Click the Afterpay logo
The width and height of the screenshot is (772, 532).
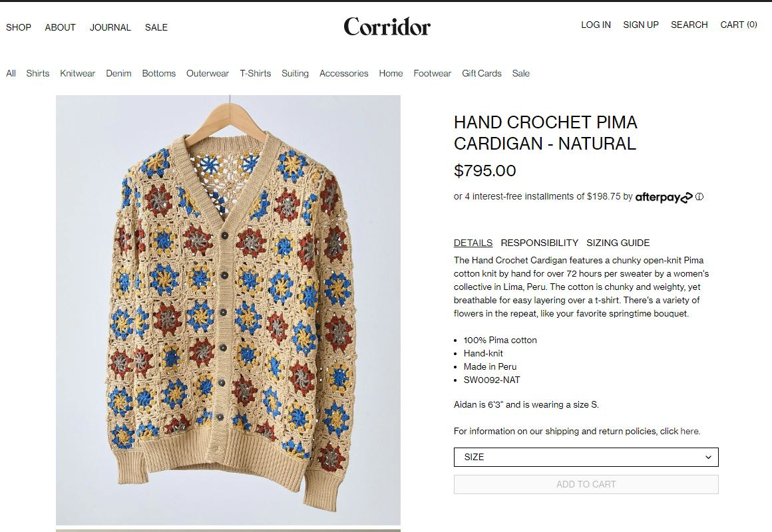(x=664, y=198)
